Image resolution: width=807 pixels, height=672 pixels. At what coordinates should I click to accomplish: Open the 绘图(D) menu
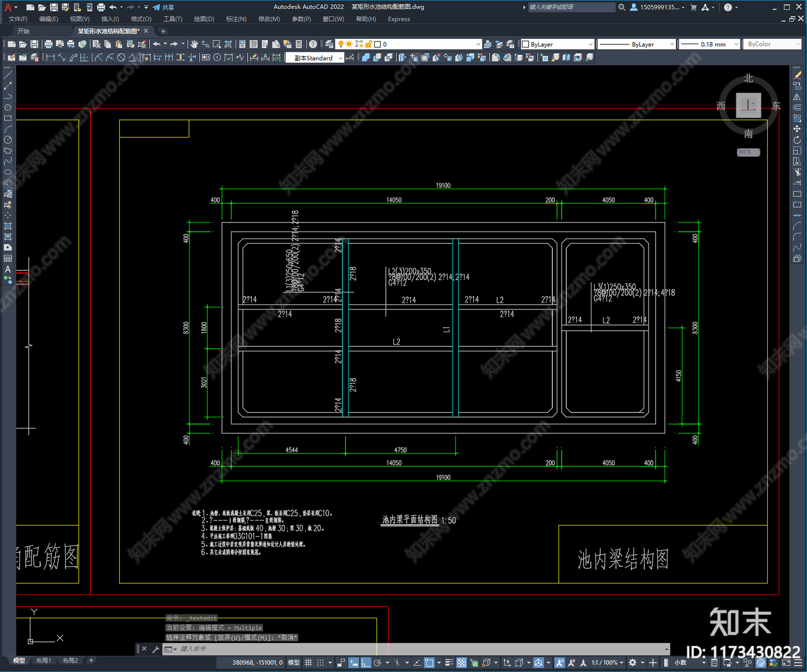(204, 19)
